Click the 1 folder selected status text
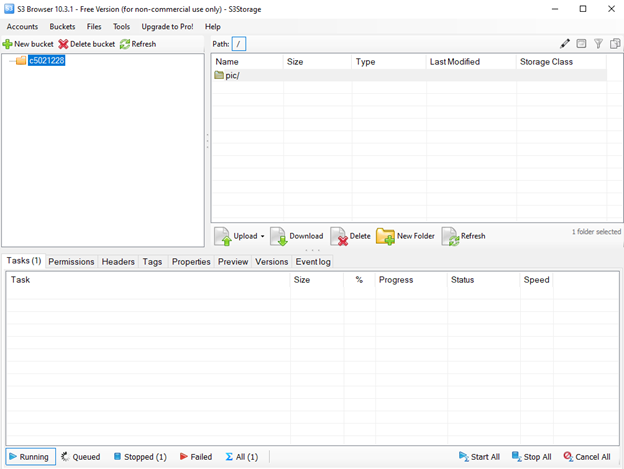 [596, 232]
